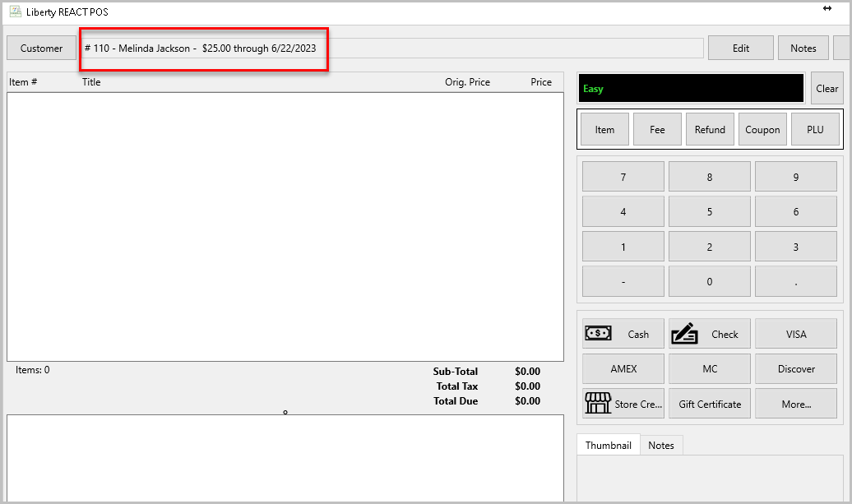Switch to the Thumbnail tab
This screenshot has height=504, width=852.
[x=608, y=446]
